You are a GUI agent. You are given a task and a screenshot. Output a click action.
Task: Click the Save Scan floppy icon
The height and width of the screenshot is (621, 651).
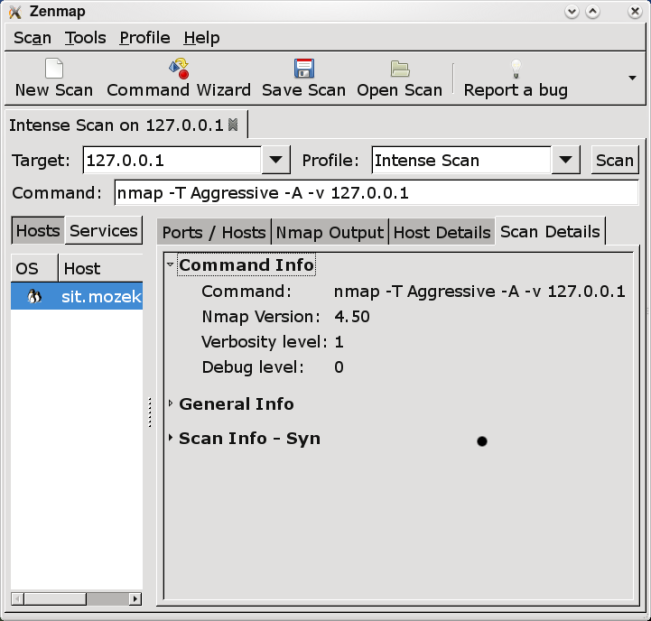(x=304, y=68)
